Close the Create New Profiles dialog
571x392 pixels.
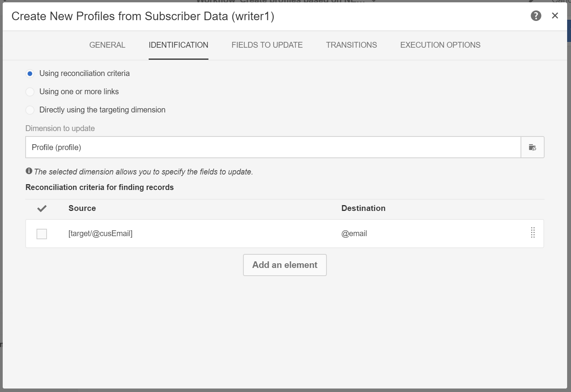click(x=555, y=16)
